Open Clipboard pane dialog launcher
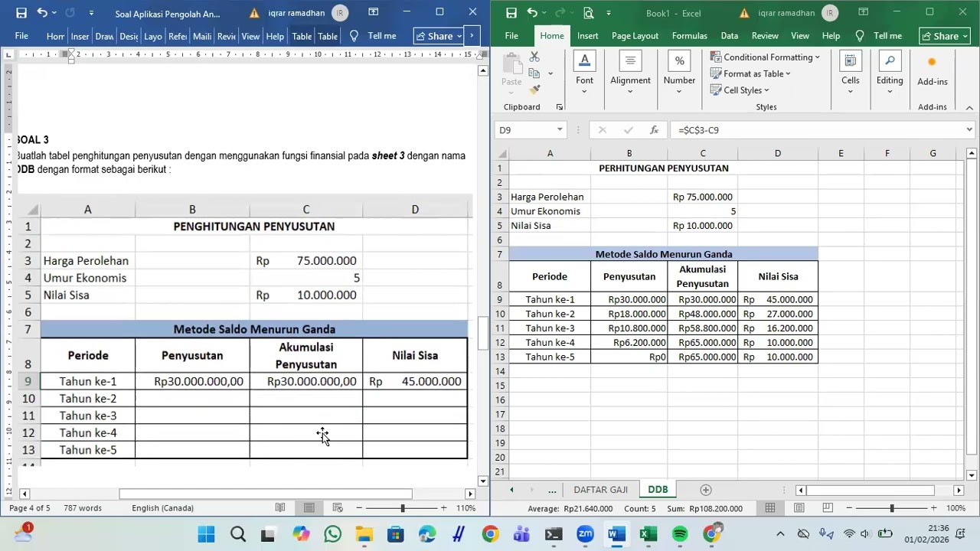 (559, 107)
